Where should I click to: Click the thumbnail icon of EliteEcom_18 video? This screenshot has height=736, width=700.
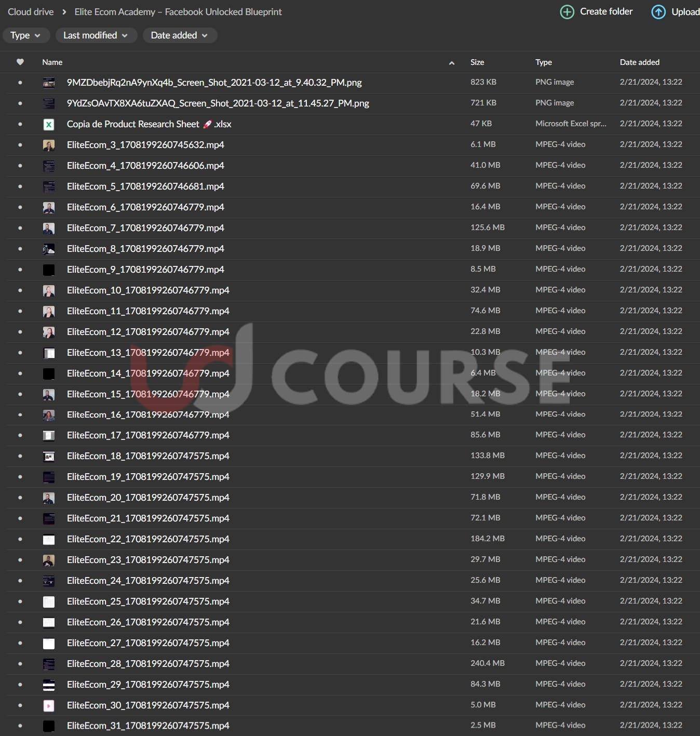point(49,456)
